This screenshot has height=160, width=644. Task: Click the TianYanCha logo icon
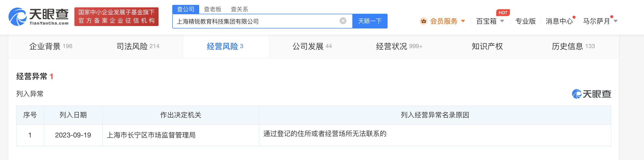(18, 16)
